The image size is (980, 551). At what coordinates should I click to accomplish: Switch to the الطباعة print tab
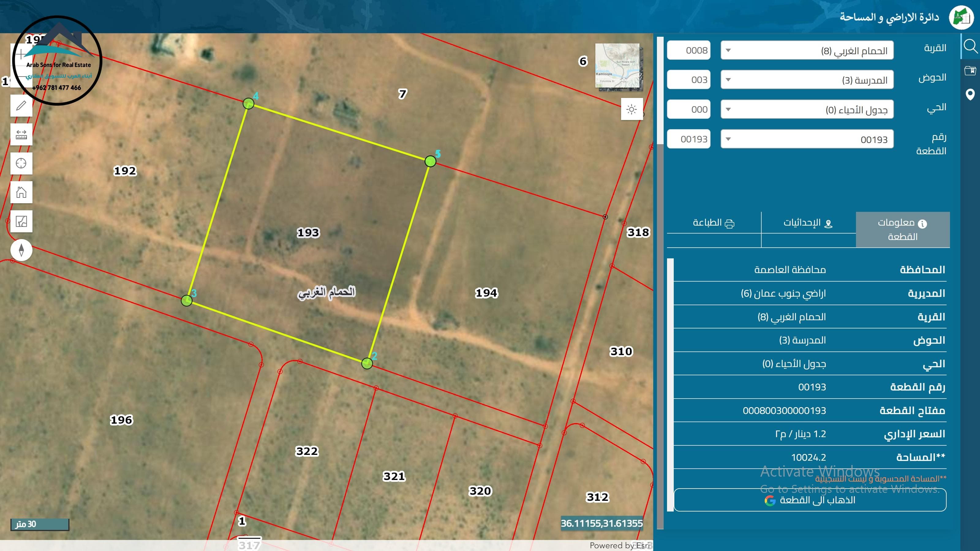714,223
